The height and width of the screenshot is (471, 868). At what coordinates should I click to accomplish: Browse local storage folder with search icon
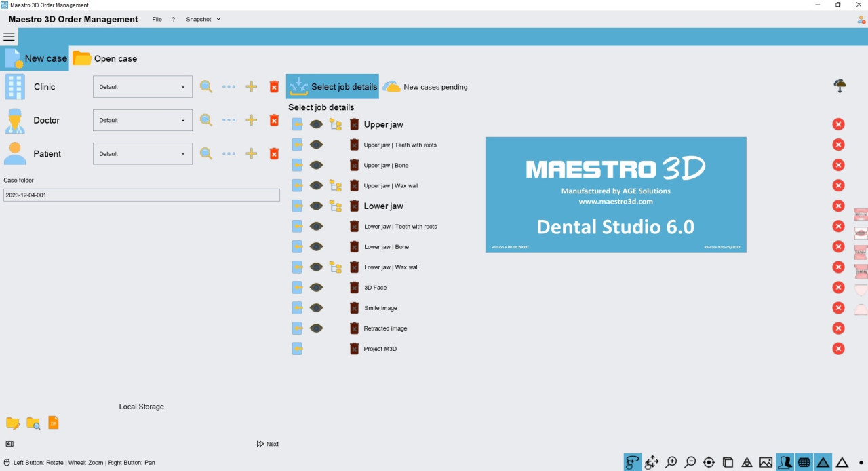click(x=33, y=423)
